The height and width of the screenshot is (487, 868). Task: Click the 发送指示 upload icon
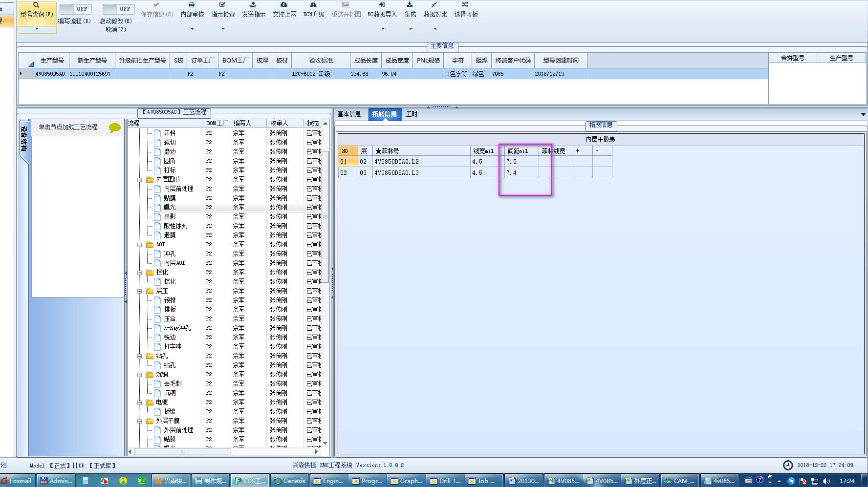(x=253, y=4)
